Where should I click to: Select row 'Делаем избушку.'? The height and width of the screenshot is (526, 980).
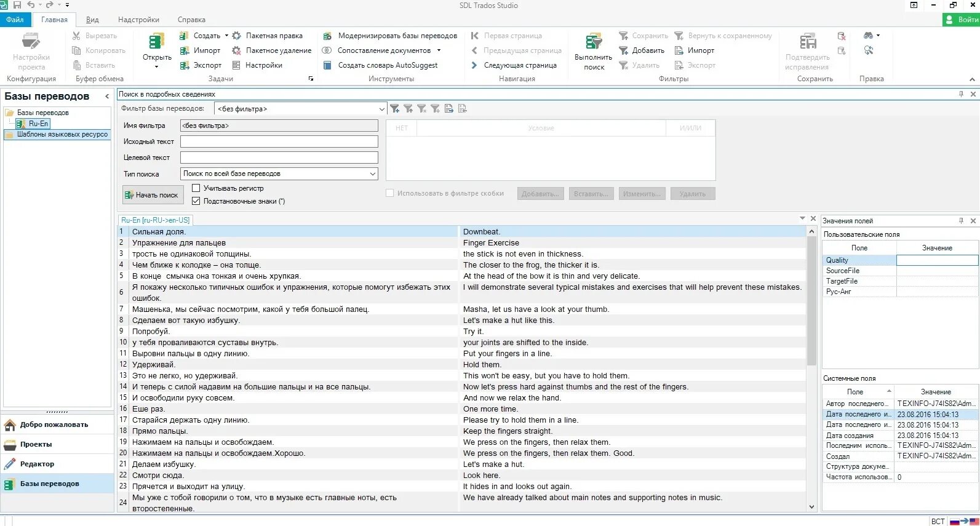pyautogui.click(x=461, y=464)
